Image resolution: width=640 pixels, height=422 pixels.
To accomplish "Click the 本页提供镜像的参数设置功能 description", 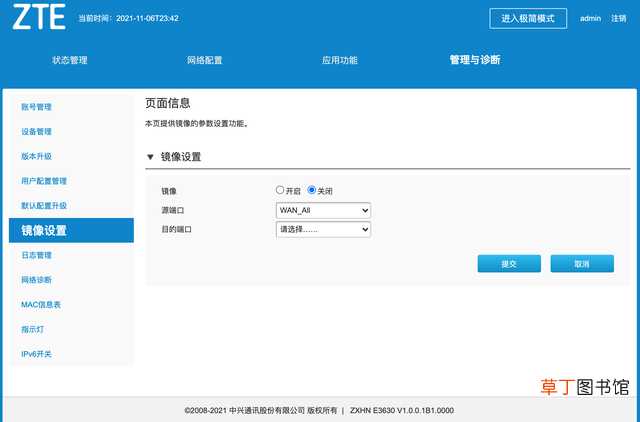I will pyautogui.click(x=197, y=123).
